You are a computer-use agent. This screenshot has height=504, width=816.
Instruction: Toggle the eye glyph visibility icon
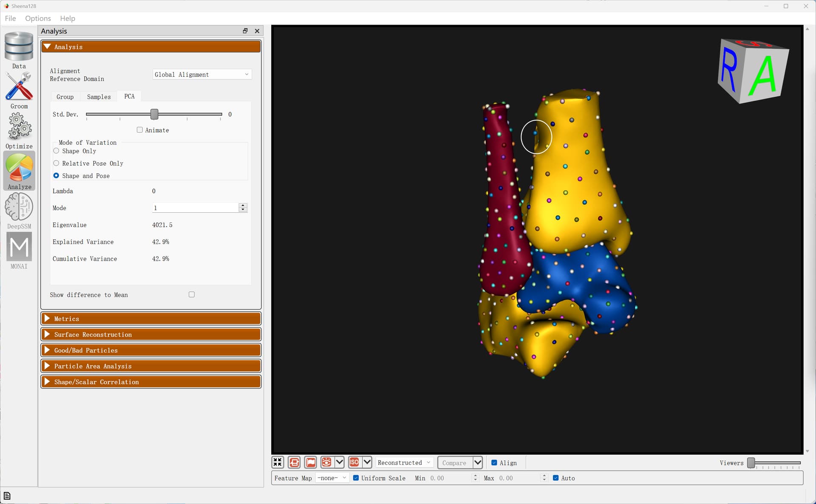click(x=326, y=462)
